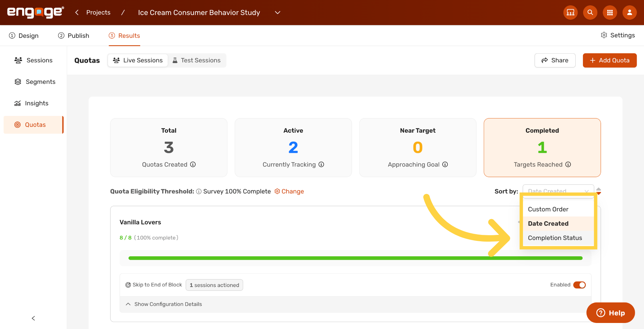Choose Custom Order sort option
The height and width of the screenshot is (329, 644).
[558, 209]
